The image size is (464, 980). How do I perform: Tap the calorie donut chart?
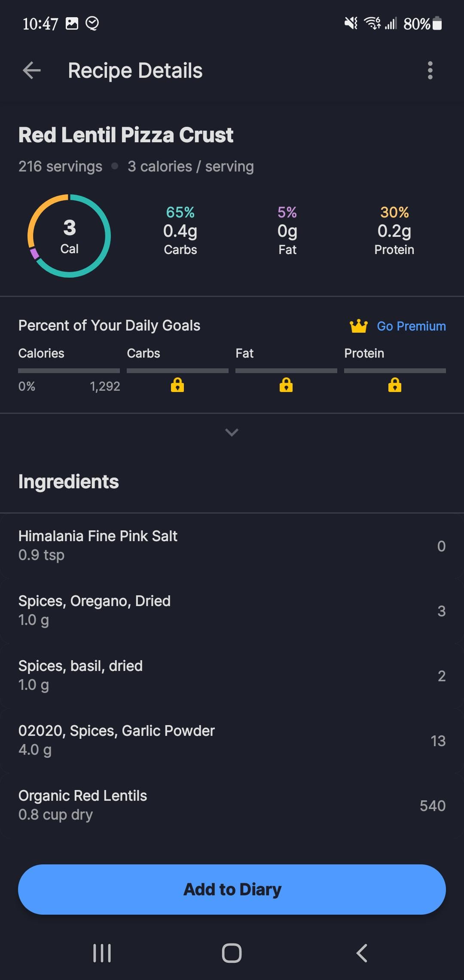[69, 236]
